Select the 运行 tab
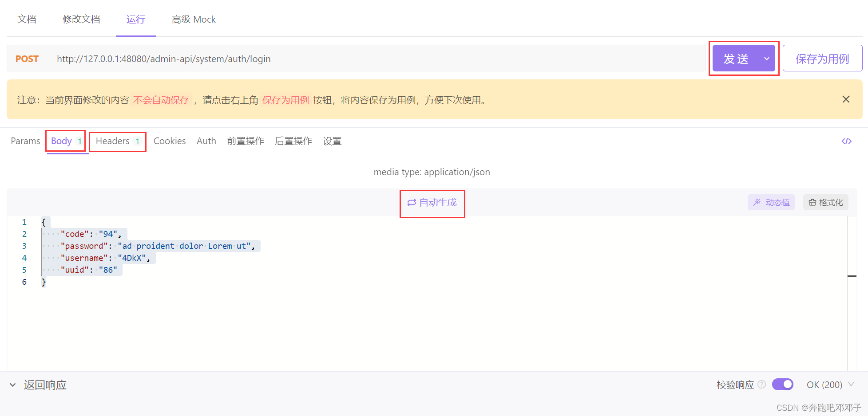This screenshot has width=868, height=416. click(x=135, y=20)
